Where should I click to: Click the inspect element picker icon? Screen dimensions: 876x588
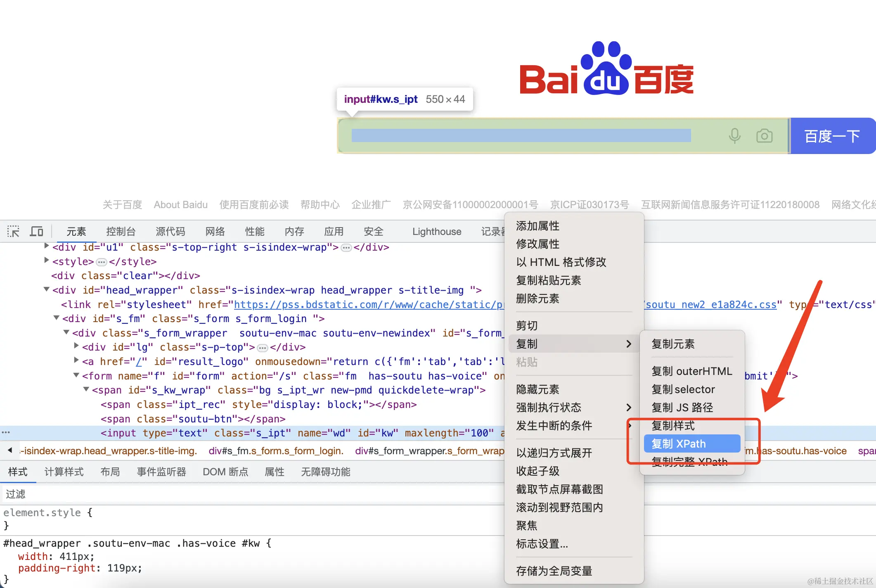(13, 231)
